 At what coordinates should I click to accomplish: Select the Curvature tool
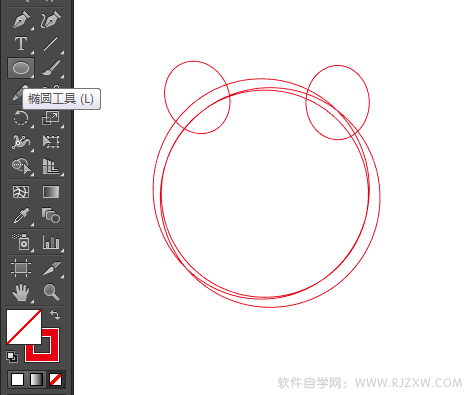point(51,19)
